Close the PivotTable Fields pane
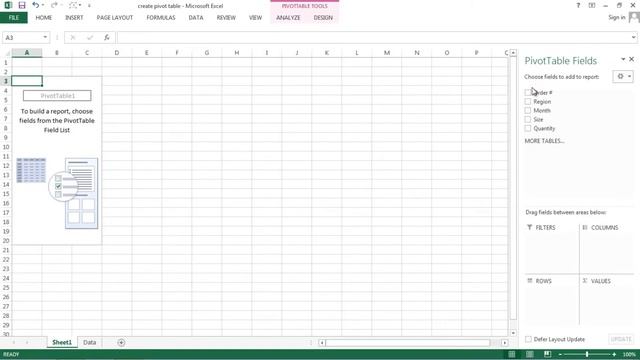This screenshot has width=640, height=360. click(x=631, y=59)
